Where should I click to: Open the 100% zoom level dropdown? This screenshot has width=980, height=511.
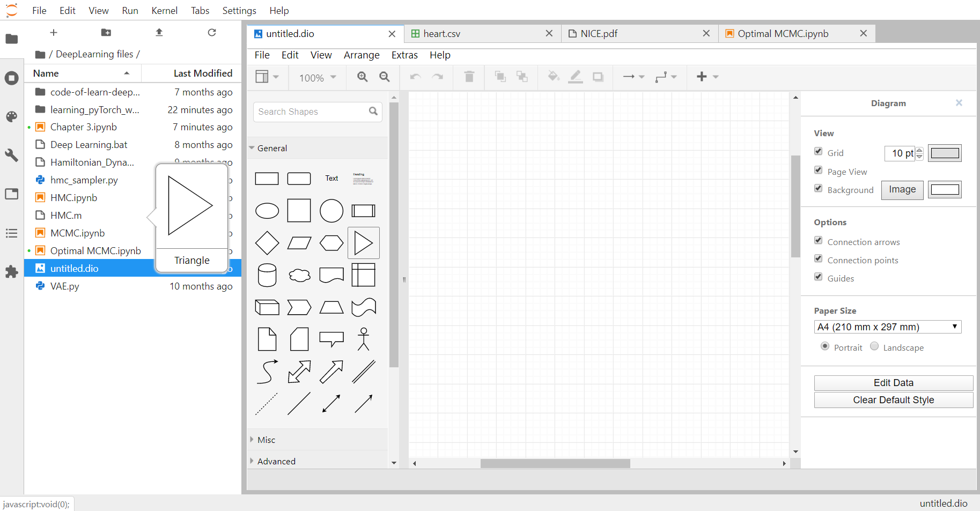318,78
